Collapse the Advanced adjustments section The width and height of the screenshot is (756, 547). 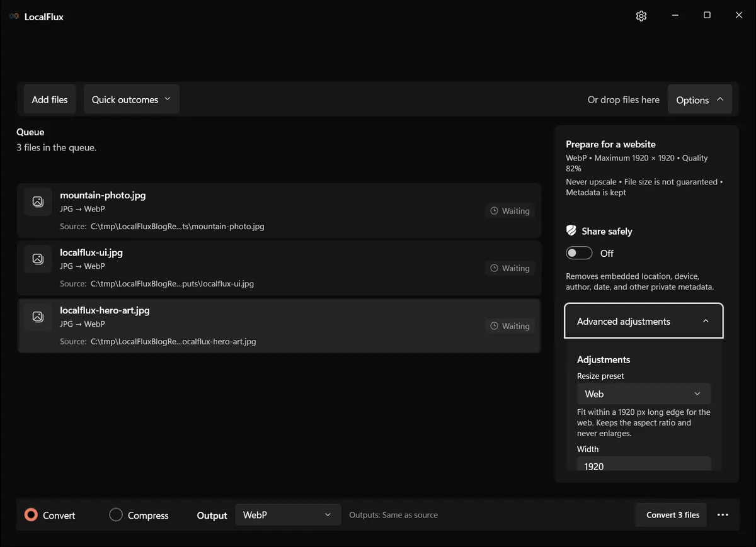coord(644,321)
